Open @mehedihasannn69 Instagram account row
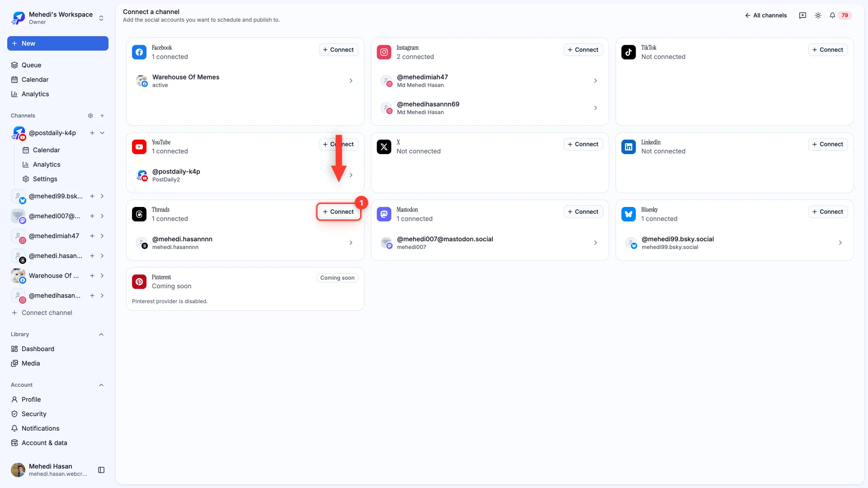868x488 pixels. point(490,108)
